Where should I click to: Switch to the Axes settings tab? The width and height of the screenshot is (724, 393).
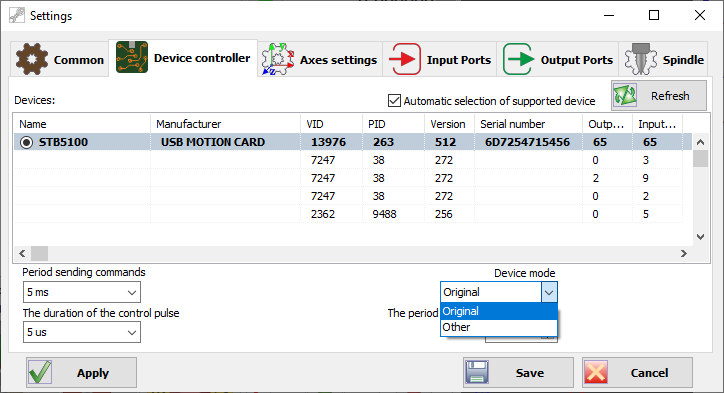click(320, 60)
